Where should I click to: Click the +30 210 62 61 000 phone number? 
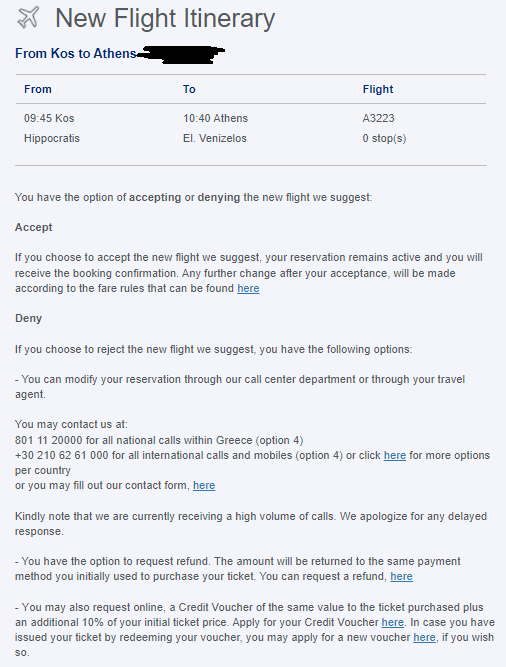(62, 455)
